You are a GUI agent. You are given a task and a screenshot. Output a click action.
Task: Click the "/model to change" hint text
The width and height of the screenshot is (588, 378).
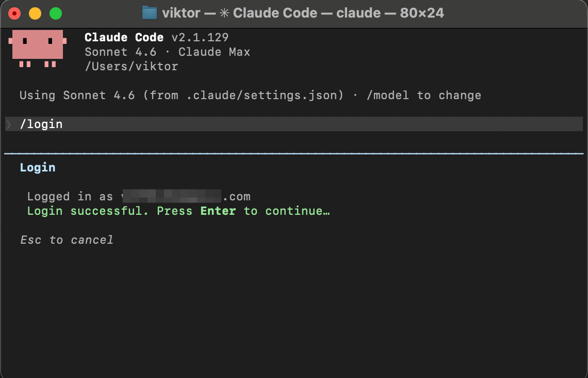coord(424,96)
